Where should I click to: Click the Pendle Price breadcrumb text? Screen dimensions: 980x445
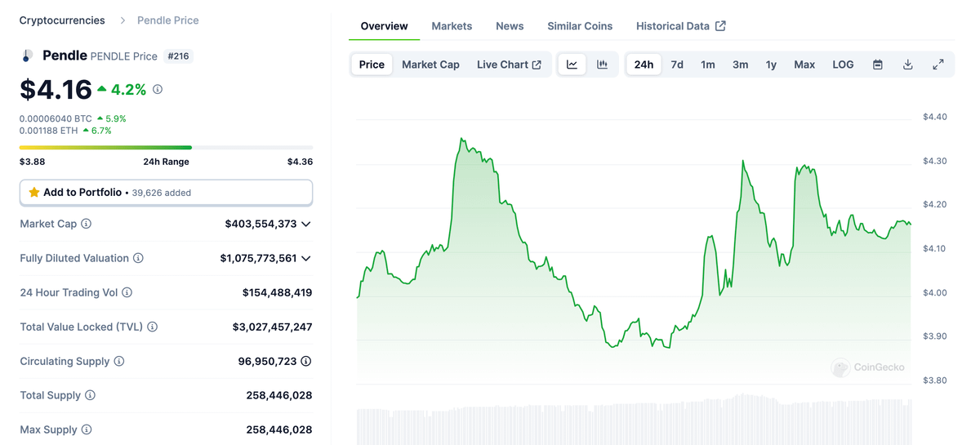167,20
